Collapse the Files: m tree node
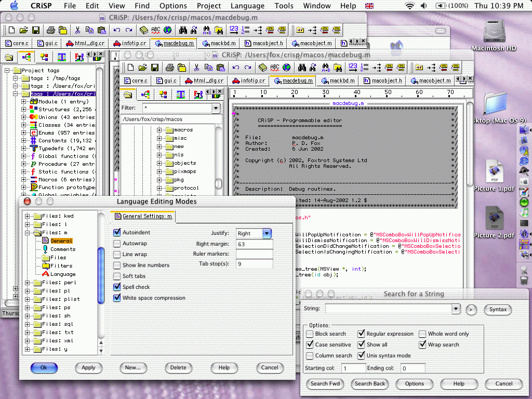The image size is (532, 399). (x=28, y=233)
